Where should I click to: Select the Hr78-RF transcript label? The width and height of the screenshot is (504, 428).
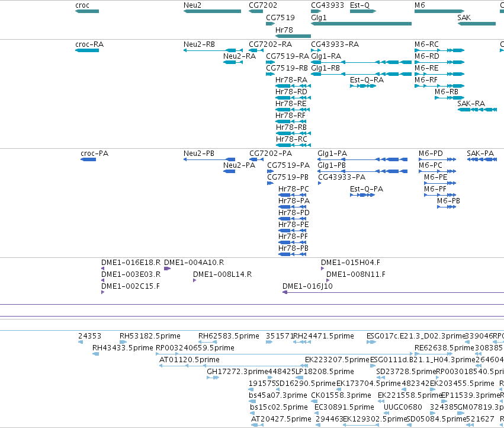291,116
